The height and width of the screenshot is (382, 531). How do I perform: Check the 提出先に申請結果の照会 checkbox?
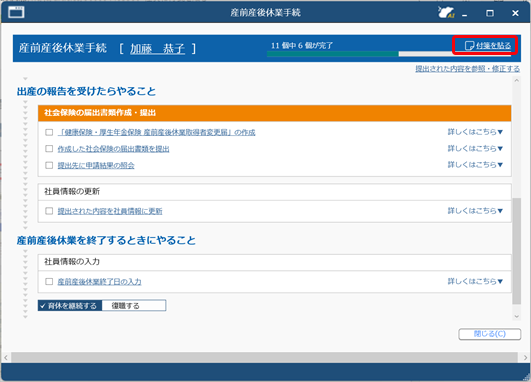(49, 165)
